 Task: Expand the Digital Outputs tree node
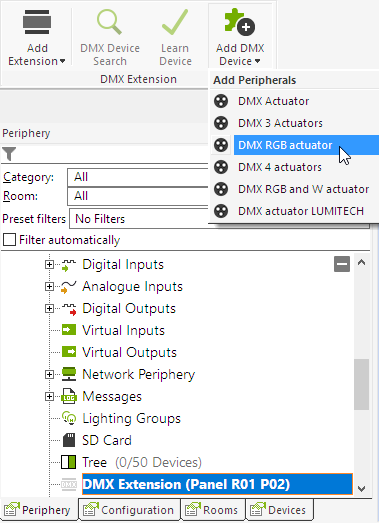(x=49, y=309)
